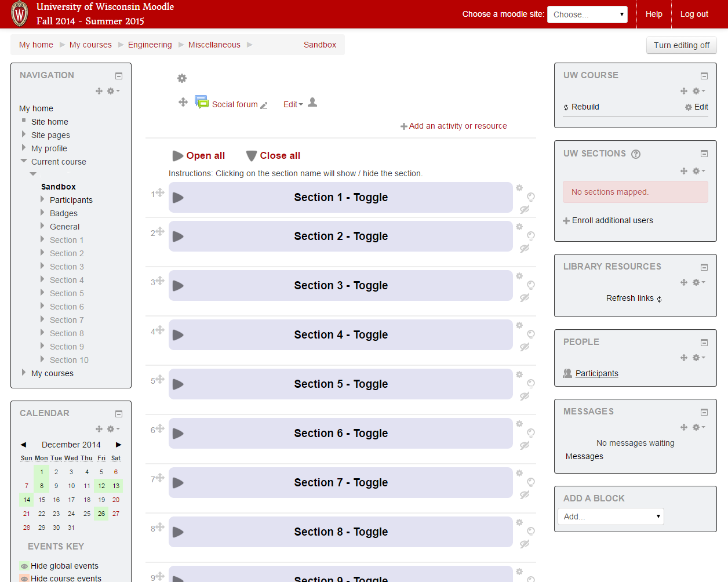This screenshot has width=728, height=582.
Task: Click Rebuild in the UW Course block
Action: (581, 107)
